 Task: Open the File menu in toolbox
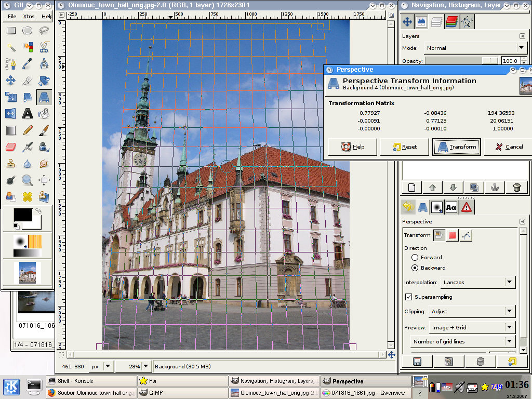click(12, 16)
